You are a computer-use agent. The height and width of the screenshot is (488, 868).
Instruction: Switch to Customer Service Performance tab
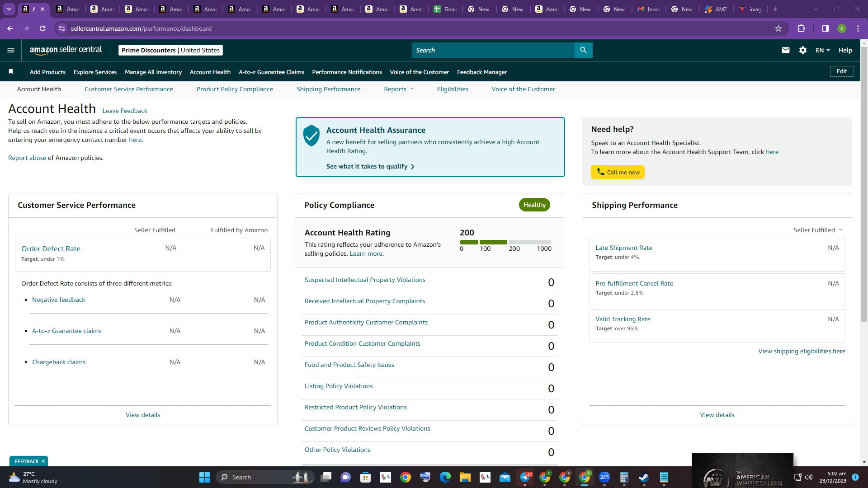(x=129, y=89)
